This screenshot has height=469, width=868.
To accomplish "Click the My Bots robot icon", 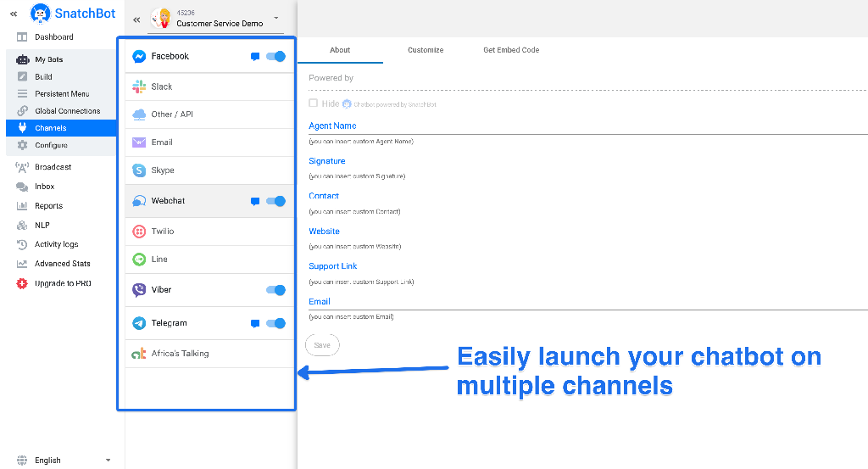I will pyautogui.click(x=22, y=59).
